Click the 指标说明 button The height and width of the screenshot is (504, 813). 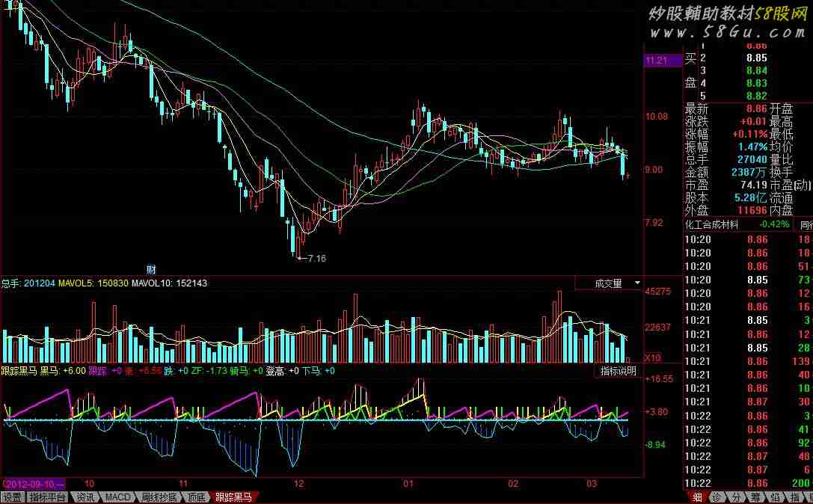[617, 371]
